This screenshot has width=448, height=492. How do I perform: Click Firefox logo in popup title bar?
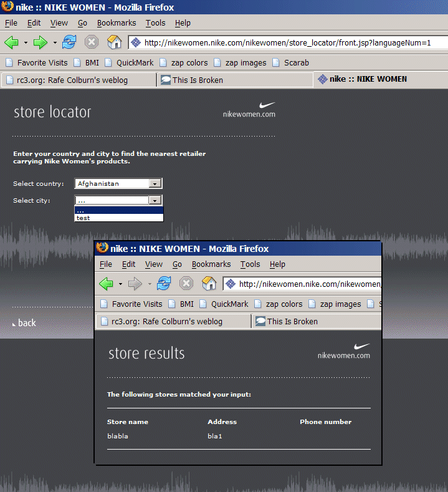pyautogui.click(x=102, y=248)
